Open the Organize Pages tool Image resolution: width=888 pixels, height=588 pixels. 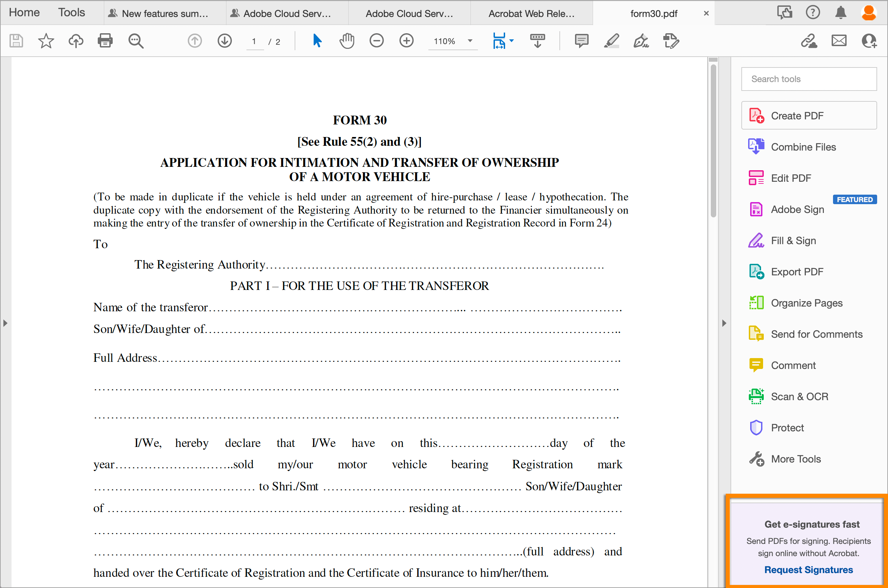coord(807,302)
